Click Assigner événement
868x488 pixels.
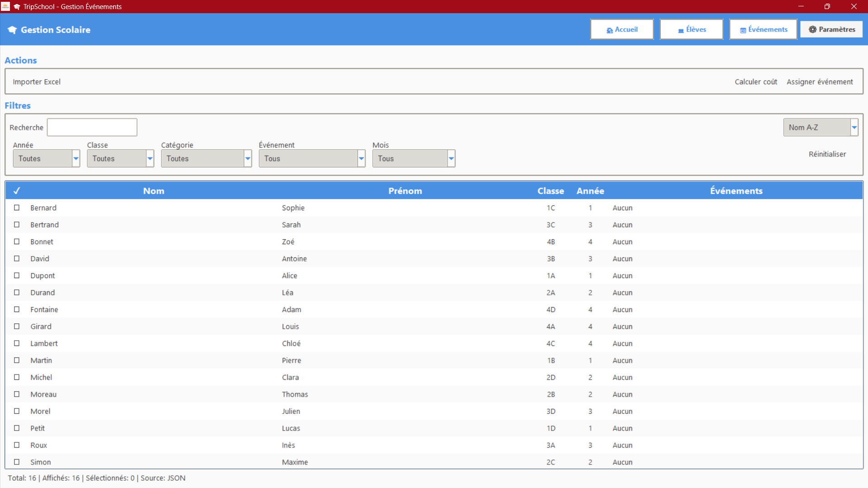[819, 82]
